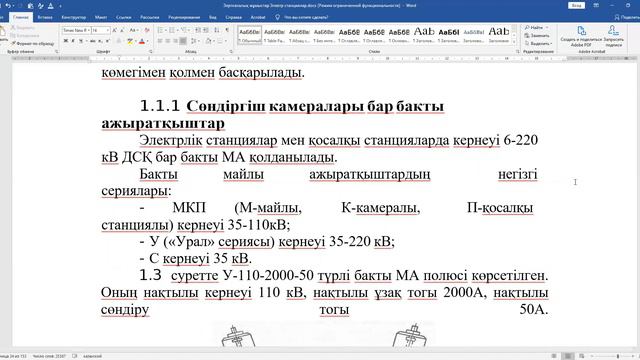Screen dimensions: 640x360
Task: Open Шрифт dialog launcher
Action: [x=151, y=52]
